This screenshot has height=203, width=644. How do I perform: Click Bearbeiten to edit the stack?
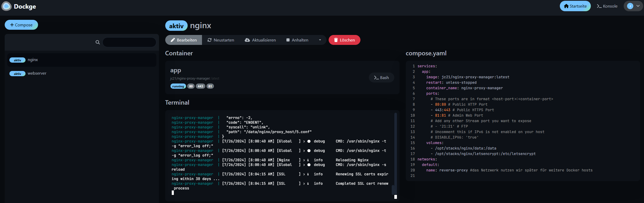(x=183, y=40)
